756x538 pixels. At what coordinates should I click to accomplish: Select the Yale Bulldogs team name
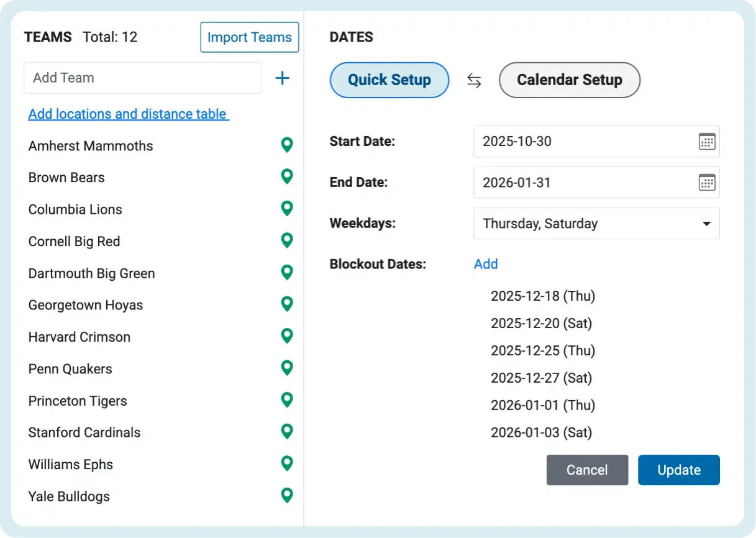[69, 496]
